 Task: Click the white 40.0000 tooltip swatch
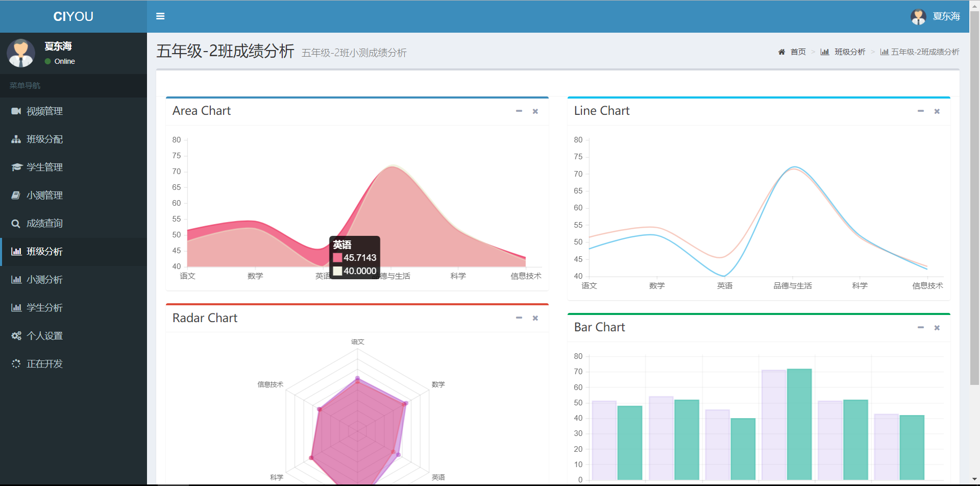(x=337, y=271)
